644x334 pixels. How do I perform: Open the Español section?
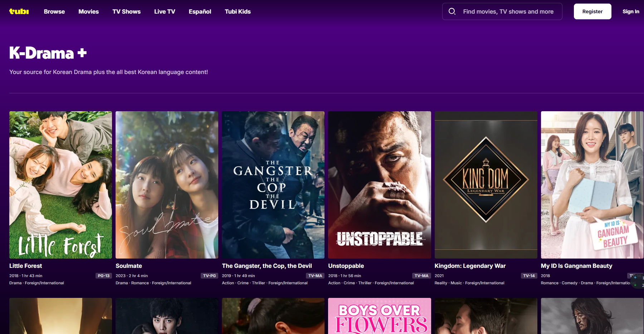[200, 11]
